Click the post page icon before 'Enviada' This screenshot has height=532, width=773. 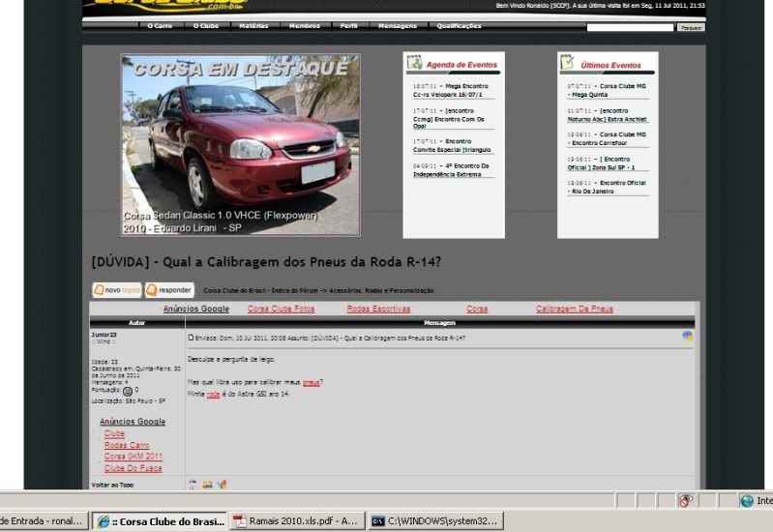tap(191, 338)
